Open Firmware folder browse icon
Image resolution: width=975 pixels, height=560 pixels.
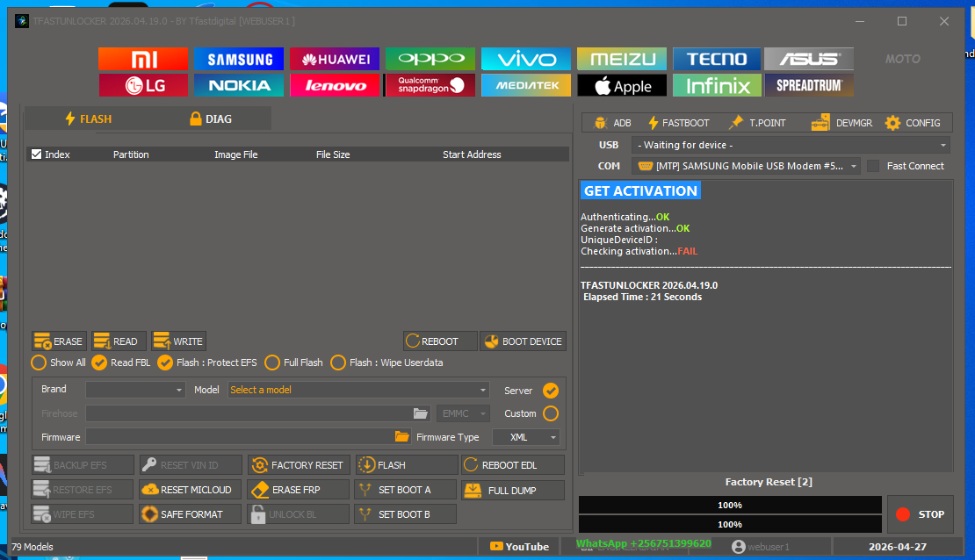(402, 437)
